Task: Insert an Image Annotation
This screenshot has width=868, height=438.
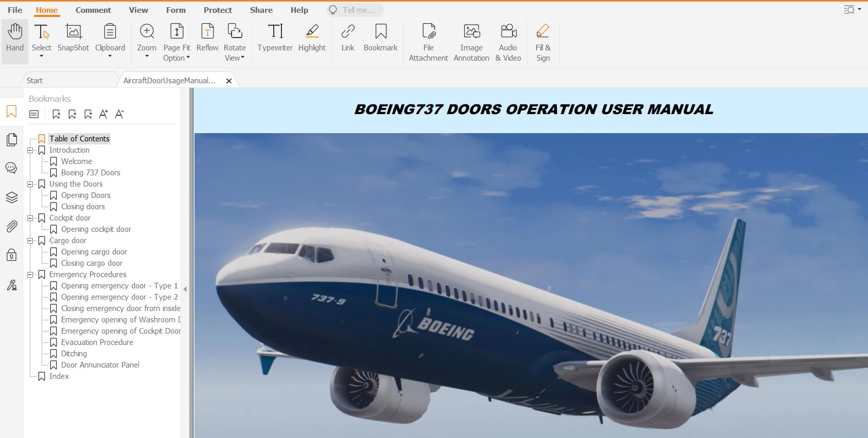Action: point(471,42)
